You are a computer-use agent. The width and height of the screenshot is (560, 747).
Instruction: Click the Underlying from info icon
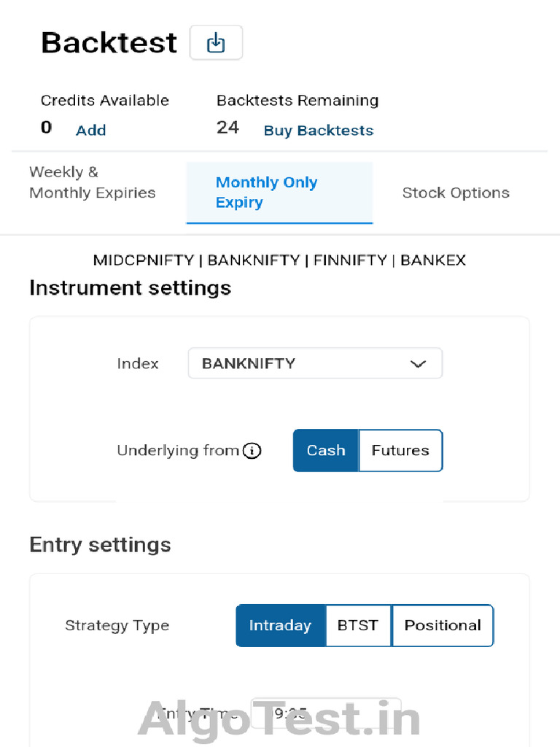pos(252,451)
